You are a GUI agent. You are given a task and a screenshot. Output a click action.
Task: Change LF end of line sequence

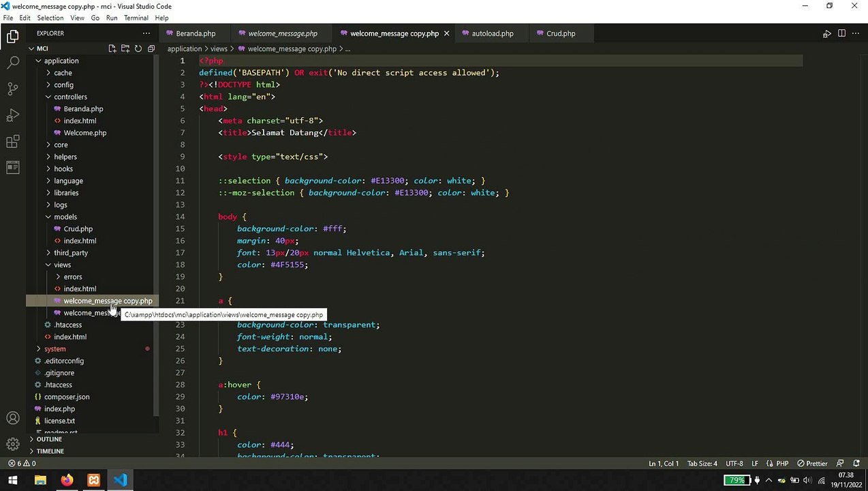click(x=755, y=464)
